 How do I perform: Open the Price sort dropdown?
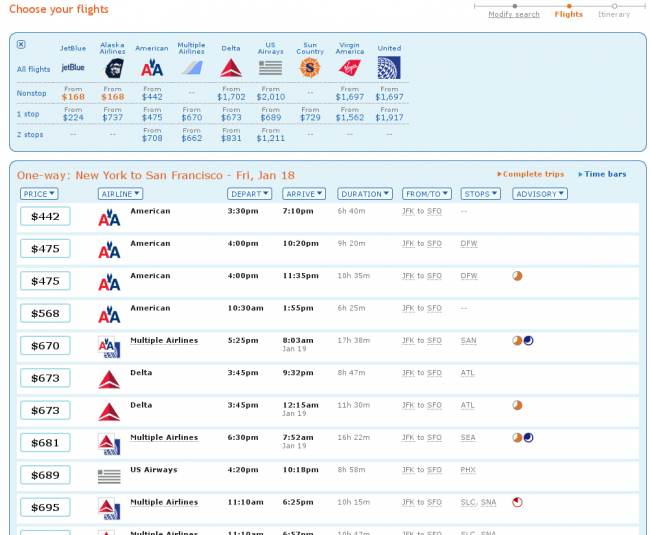coord(40,194)
